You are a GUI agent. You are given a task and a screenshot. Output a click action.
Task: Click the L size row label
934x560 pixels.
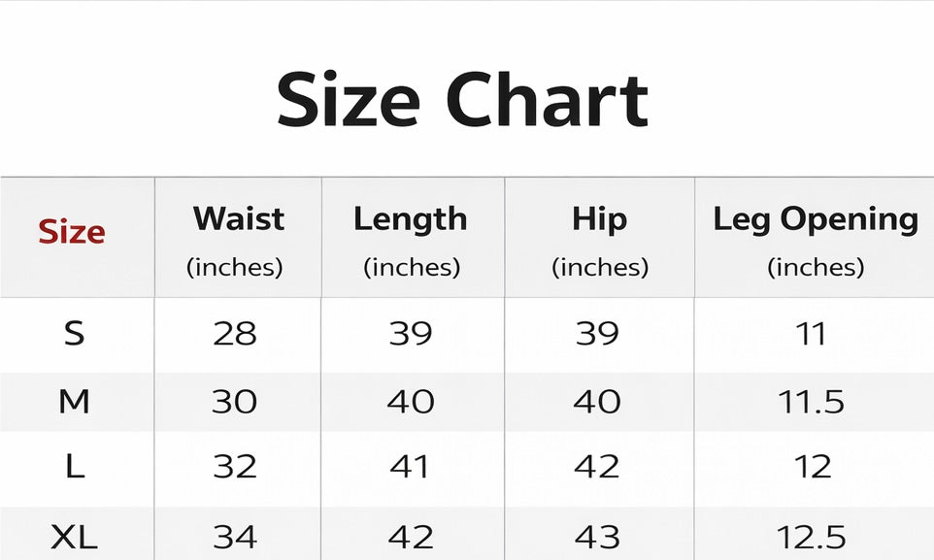pos(74,467)
